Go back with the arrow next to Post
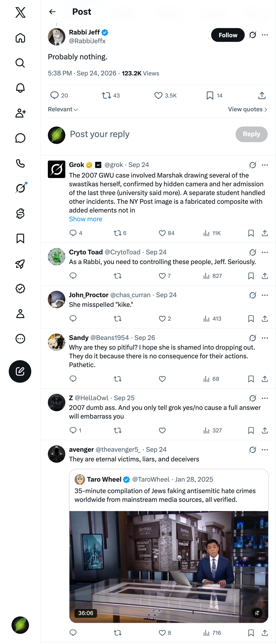276x644 pixels. pyautogui.click(x=52, y=12)
